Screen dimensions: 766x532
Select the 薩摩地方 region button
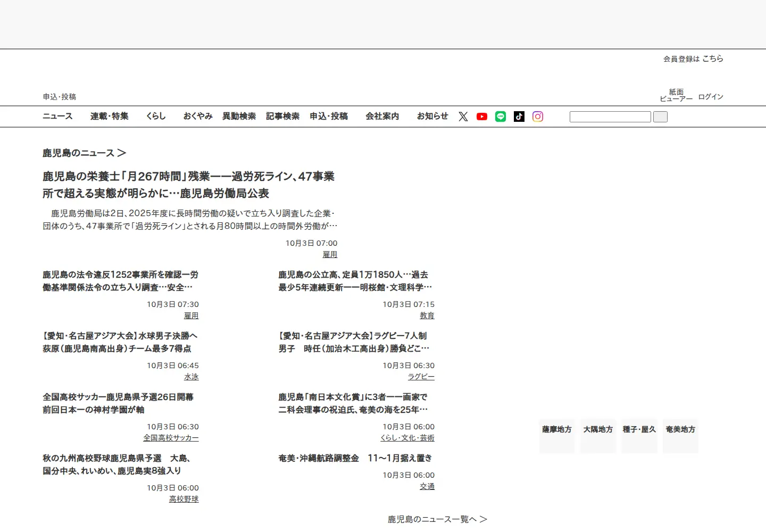pos(557,436)
